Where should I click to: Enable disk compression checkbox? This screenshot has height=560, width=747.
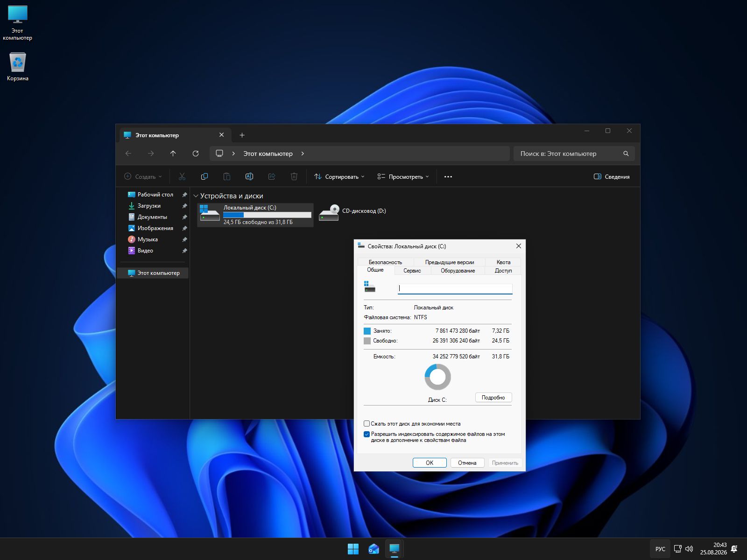366,424
